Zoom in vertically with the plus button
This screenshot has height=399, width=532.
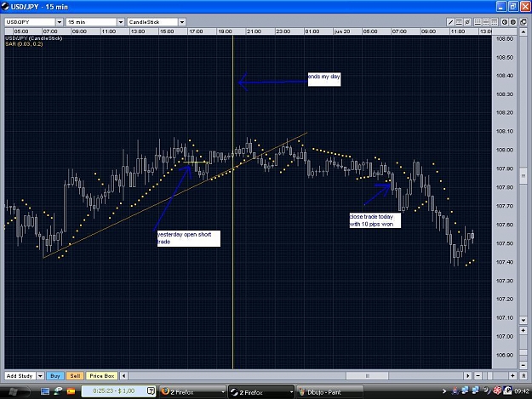click(x=523, y=330)
